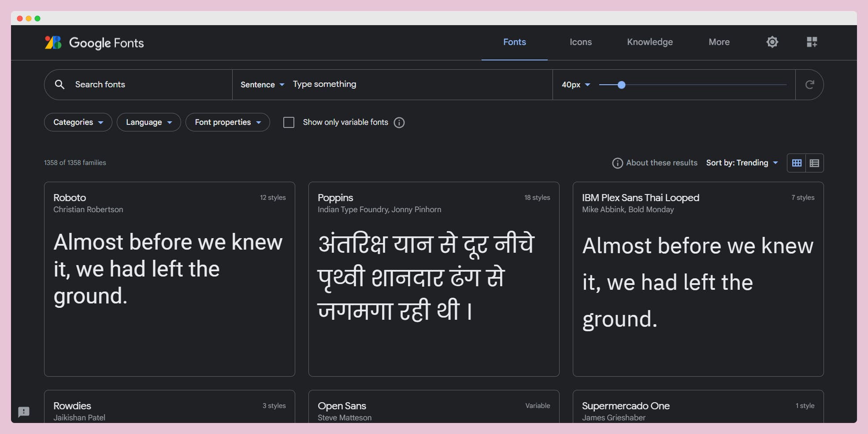Open the Knowledge tab

[x=650, y=42]
